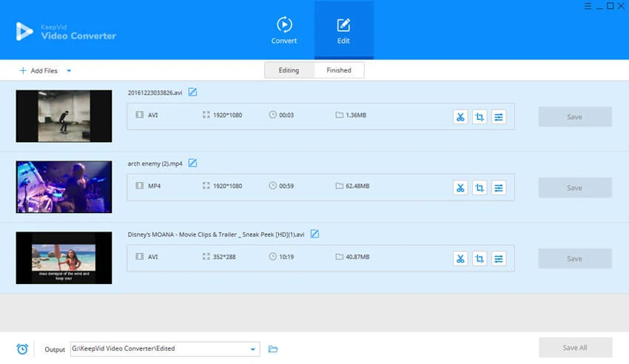
Task: Open the alarm clock scheduler icon
Action: click(x=22, y=348)
